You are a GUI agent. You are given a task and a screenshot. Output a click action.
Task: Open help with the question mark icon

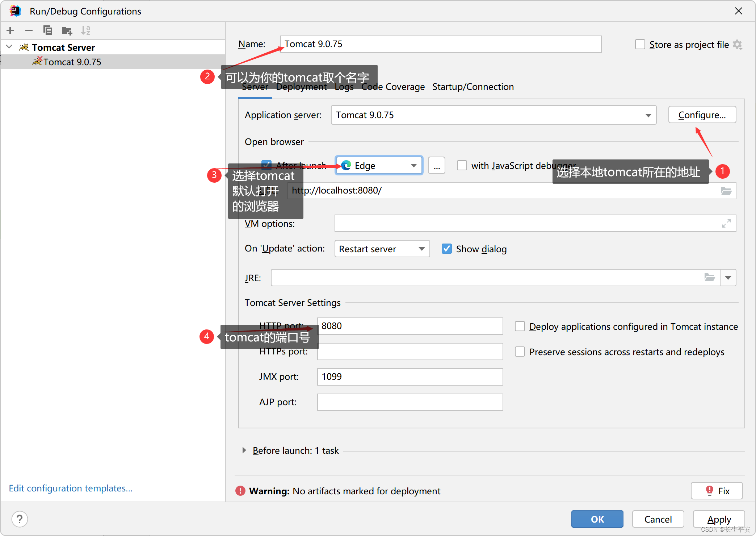20,519
